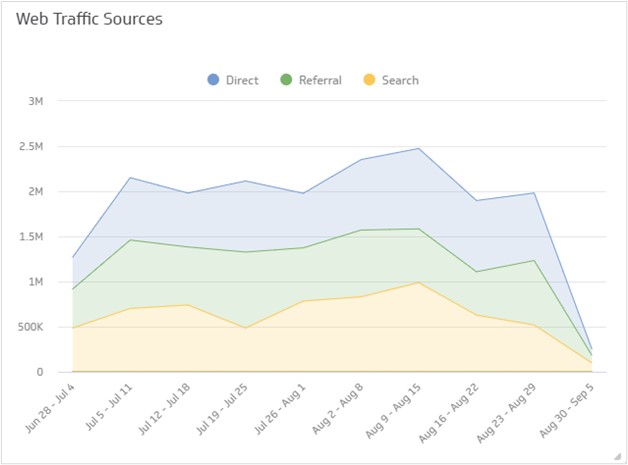
Task: Click the resize handle at widget corner
Action: [x=620, y=457]
